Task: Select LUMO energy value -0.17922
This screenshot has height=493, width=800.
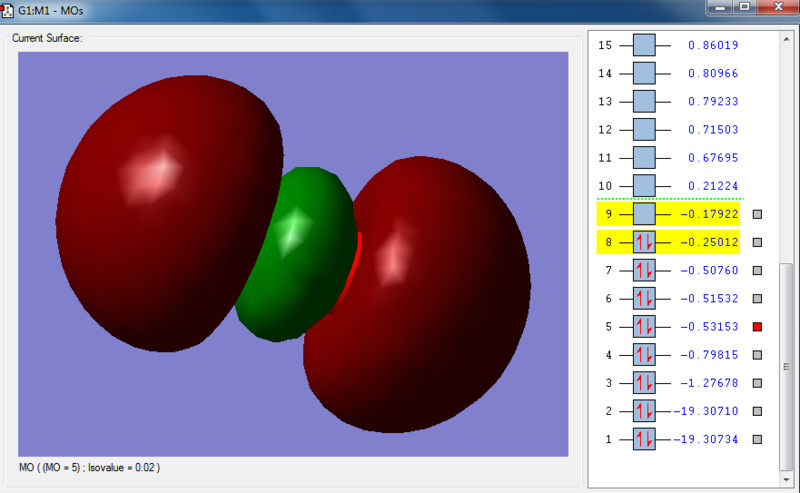Action: click(x=709, y=214)
